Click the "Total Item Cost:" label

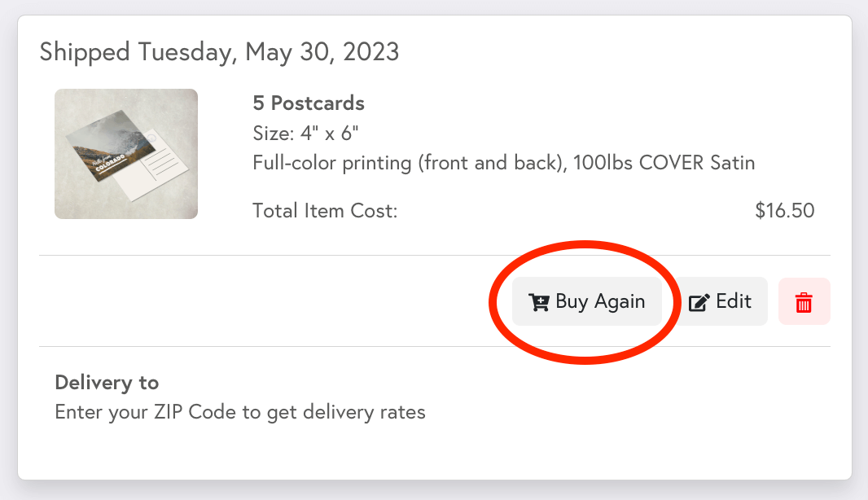(x=325, y=211)
